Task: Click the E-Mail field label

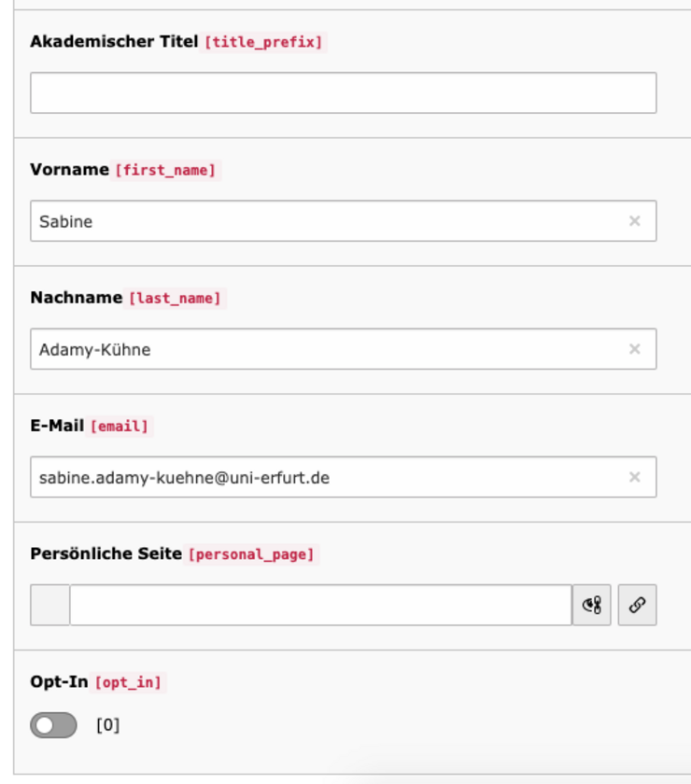Action: [x=57, y=426]
